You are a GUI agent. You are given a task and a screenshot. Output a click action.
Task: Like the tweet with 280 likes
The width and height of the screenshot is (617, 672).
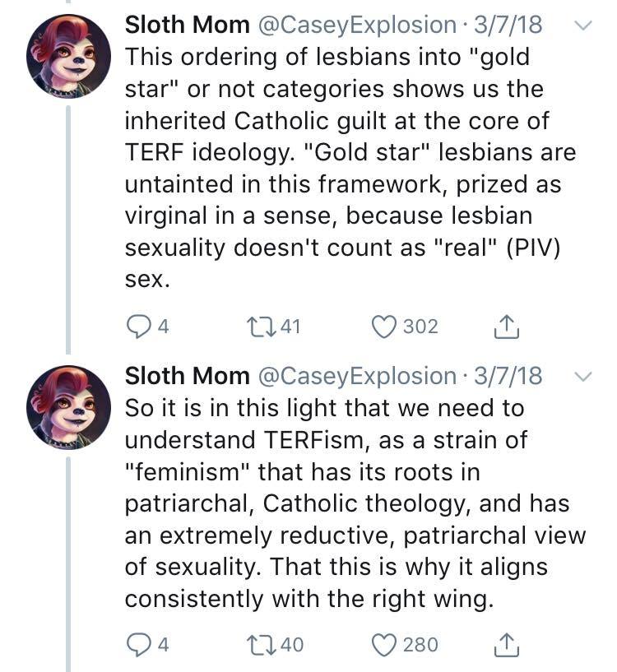pyautogui.click(x=384, y=644)
